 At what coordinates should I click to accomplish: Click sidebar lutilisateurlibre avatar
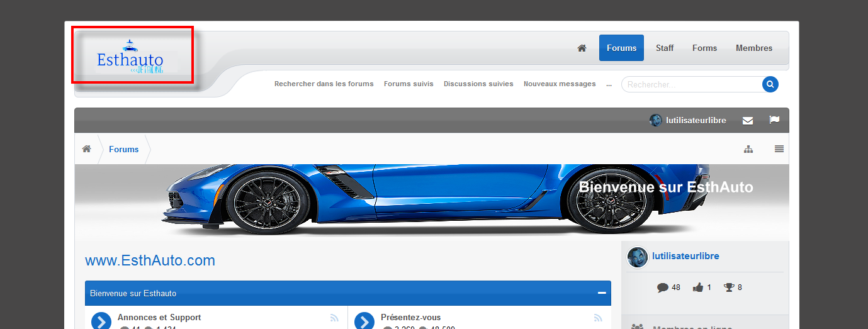click(x=638, y=257)
